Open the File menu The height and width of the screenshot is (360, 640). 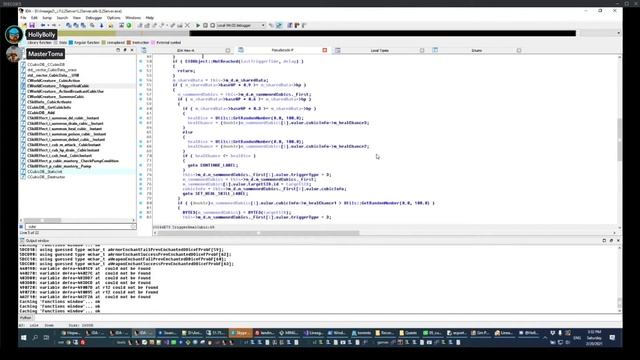tap(23, 18)
